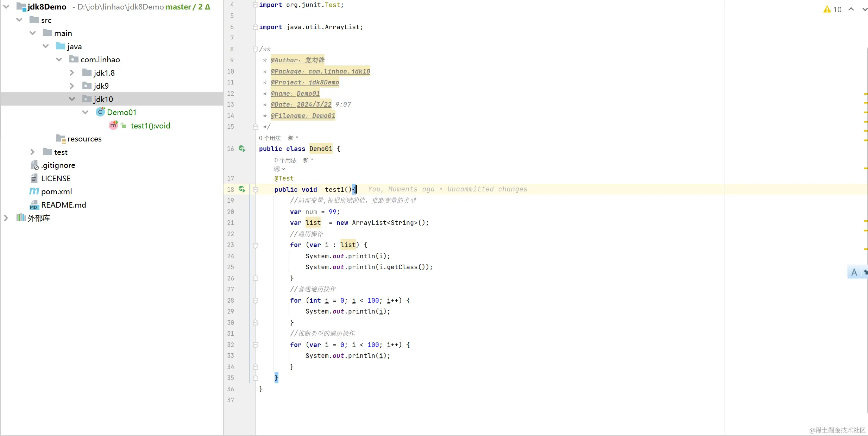Click the ignored-file icon next to .gitignore
This screenshot has width=868, height=436.
tap(34, 165)
